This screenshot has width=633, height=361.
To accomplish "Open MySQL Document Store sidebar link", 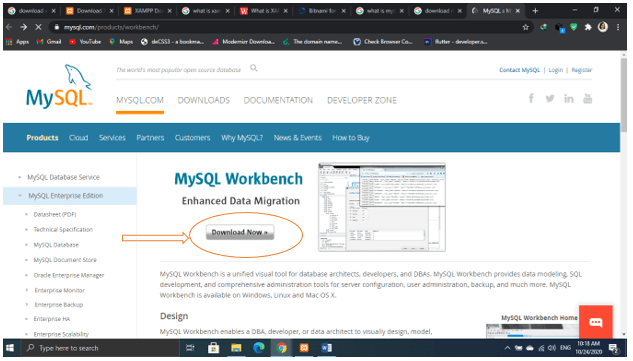I will click(x=65, y=260).
